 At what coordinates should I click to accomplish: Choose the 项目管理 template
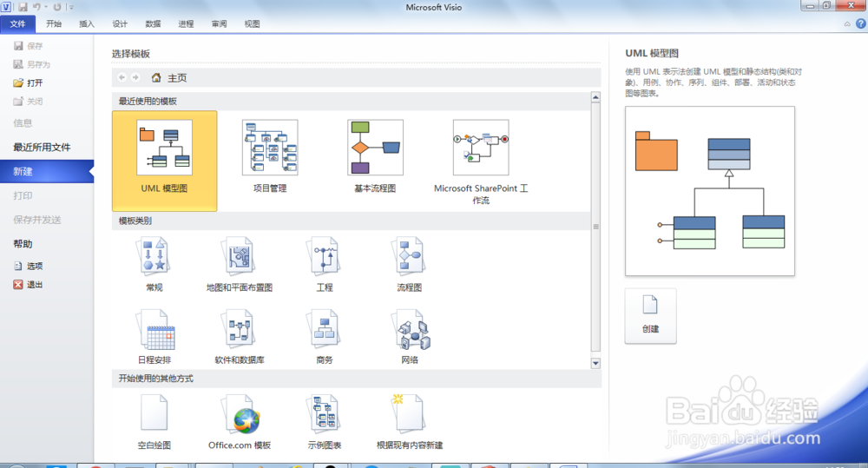[x=270, y=156]
